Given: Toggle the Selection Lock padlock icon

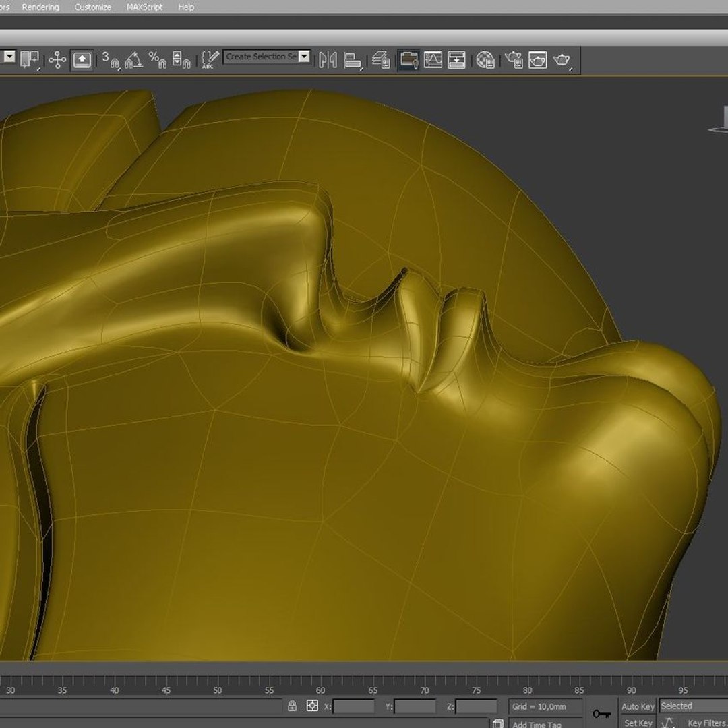Looking at the screenshot, I should (x=292, y=706).
